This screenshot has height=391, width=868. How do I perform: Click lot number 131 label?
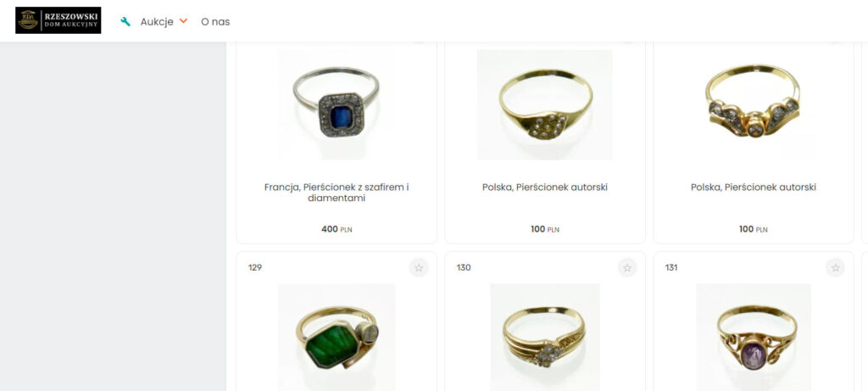[x=671, y=267]
